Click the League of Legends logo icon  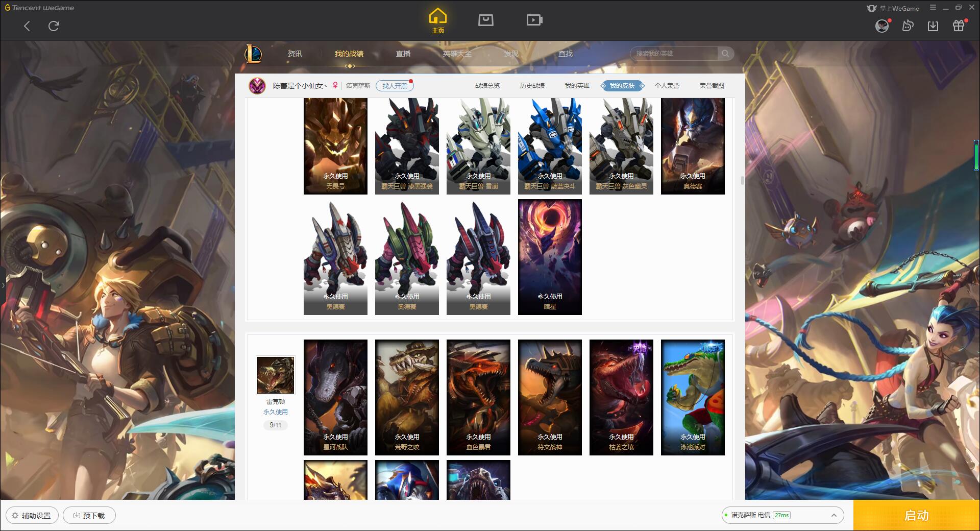pyautogui.click(x=253, y=54)
